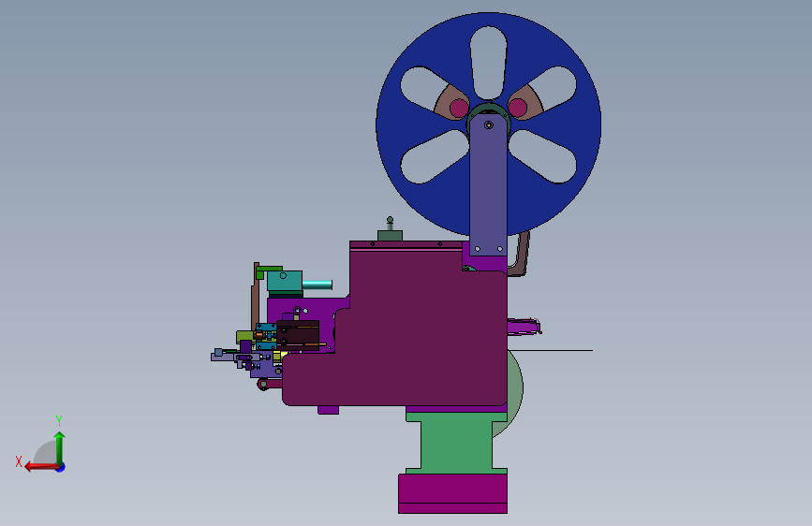812x526 pixels.
Task: Select the teal block marked with a D
Action: pyautogui.click(x=285, y=281)
